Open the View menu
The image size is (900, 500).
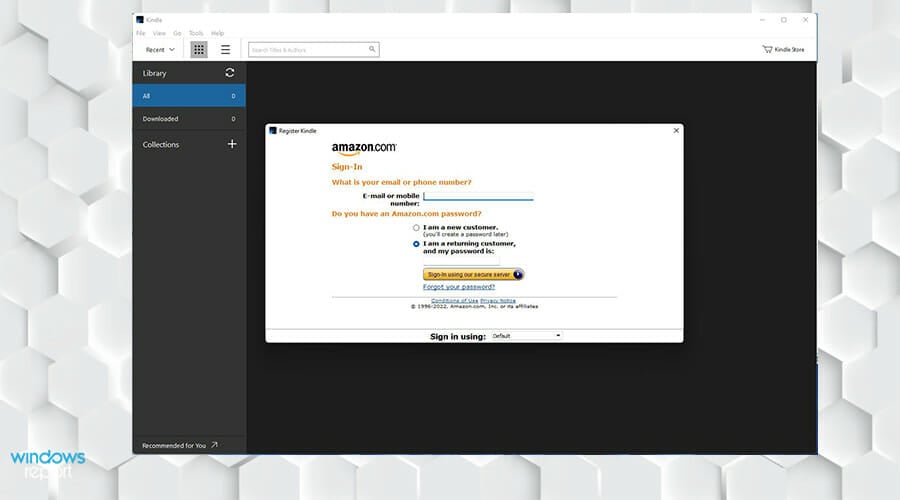tap(159, 33)
